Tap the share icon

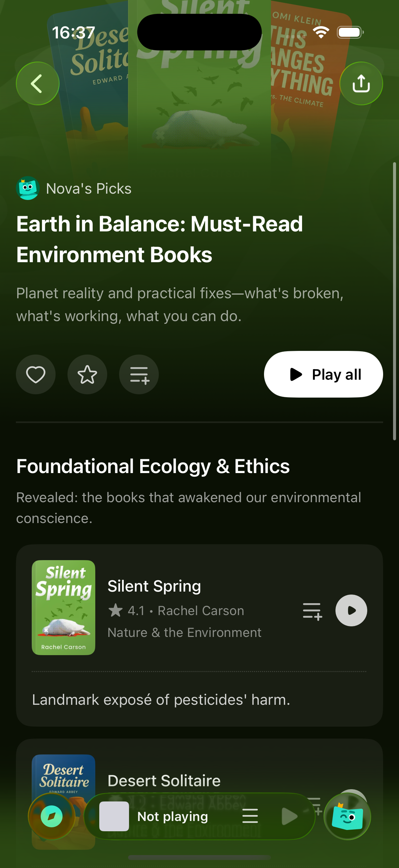(361, 83)
